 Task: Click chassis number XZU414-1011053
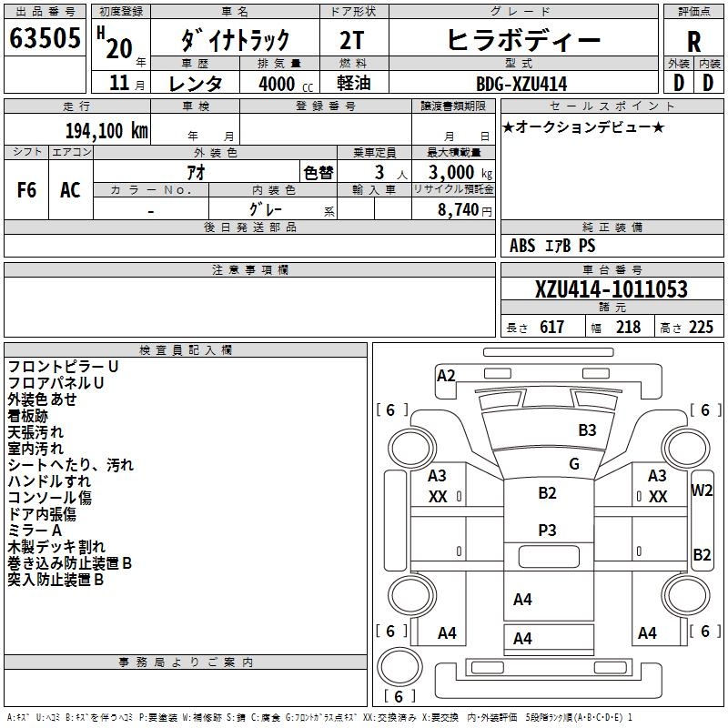click(611, 289)
